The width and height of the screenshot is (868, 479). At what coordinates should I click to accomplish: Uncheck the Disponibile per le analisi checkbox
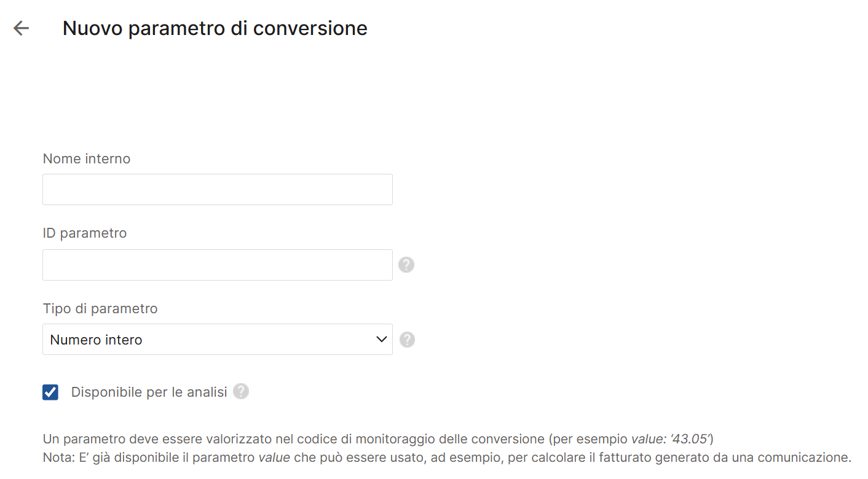pos(50,392)
